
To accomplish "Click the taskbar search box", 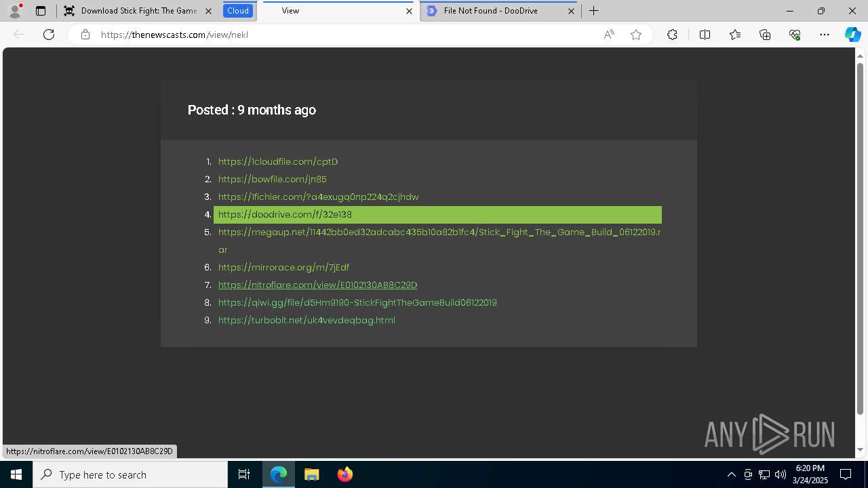I will click(130, 474).
